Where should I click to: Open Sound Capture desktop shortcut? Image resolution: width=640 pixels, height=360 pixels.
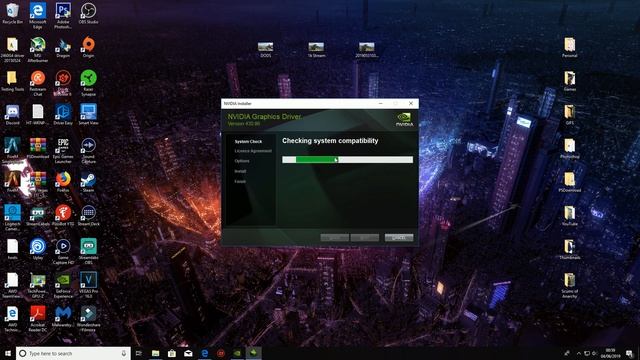coord(88,151)
